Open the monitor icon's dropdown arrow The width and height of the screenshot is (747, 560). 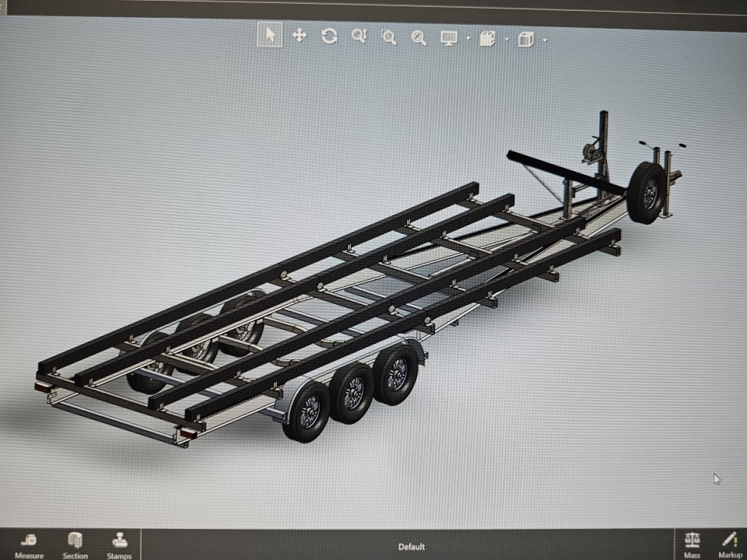tap(468, 39)
